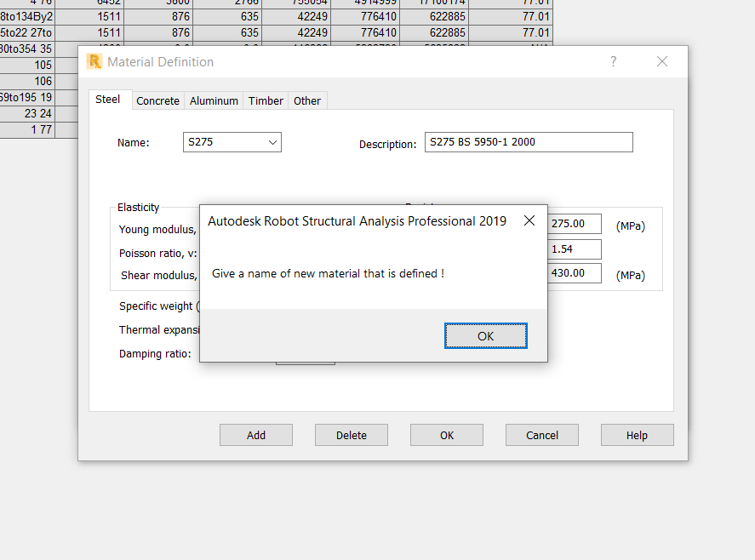Open the Timber materials tab
The width and height of the screenshot is (755, 560).
(265, 100)
